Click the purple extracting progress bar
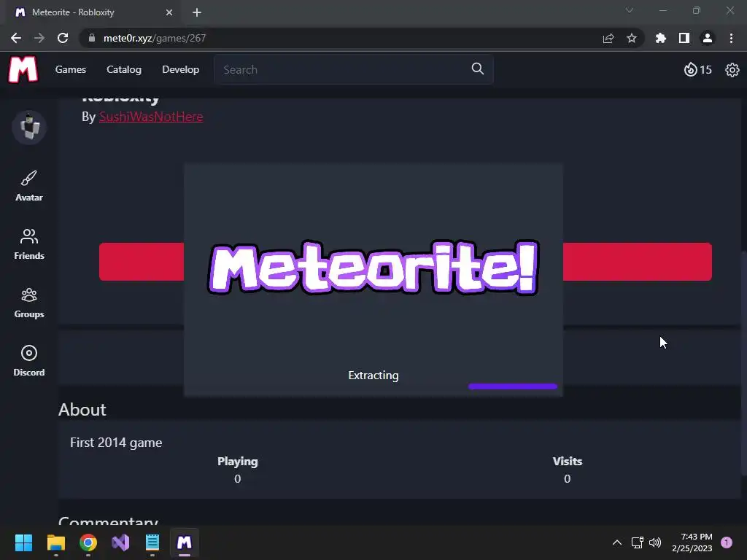 (513, 386)
